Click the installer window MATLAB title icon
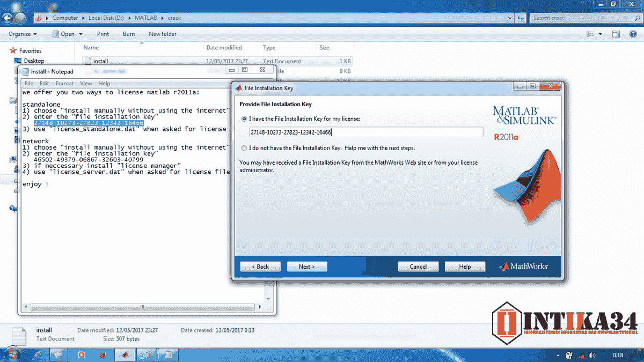This screenshot has height=362, width=644. tap(239, 88)
